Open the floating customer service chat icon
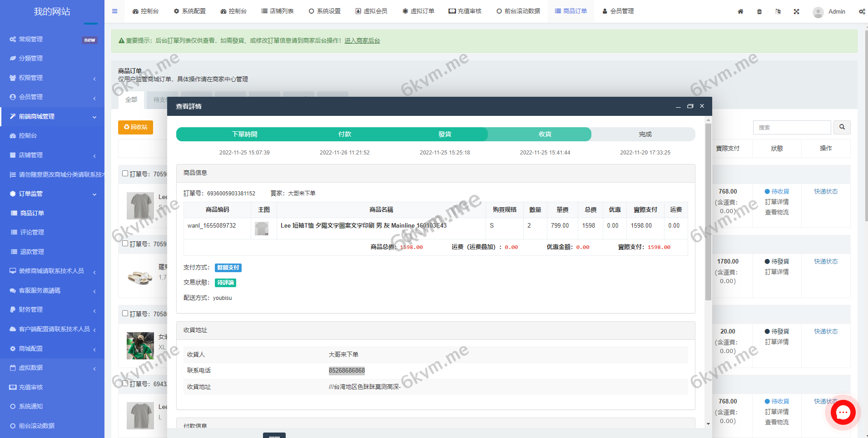The image size is (868, 438). (x=843, y=412)
